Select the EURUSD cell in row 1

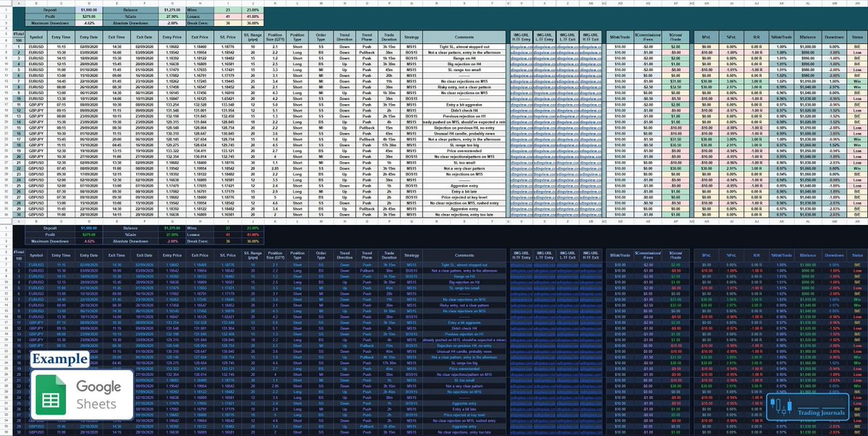coord(35,46)
